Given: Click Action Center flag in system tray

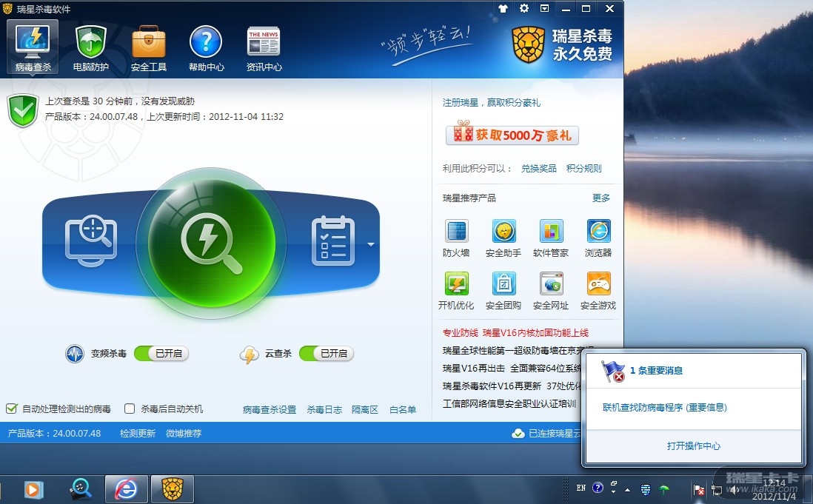Looking at the screenshot, I should [x=699, y=489].
